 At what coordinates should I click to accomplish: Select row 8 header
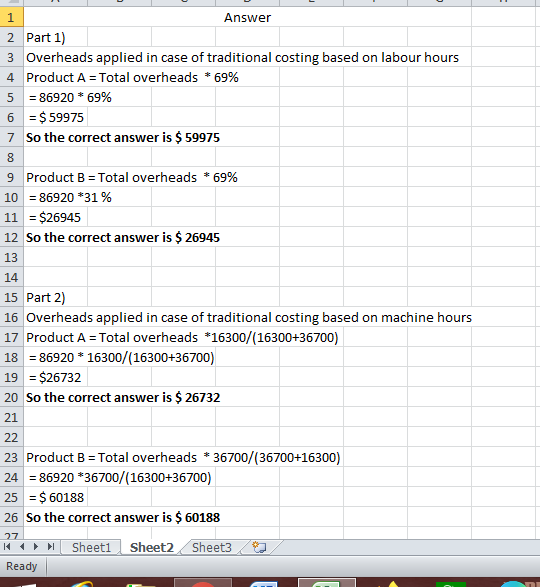pos(11,157)
